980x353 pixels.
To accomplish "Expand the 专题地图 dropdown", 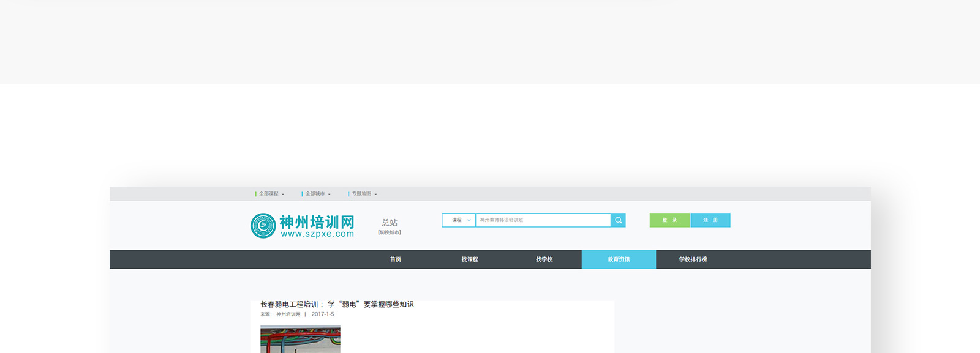I will tap(363, 194).
